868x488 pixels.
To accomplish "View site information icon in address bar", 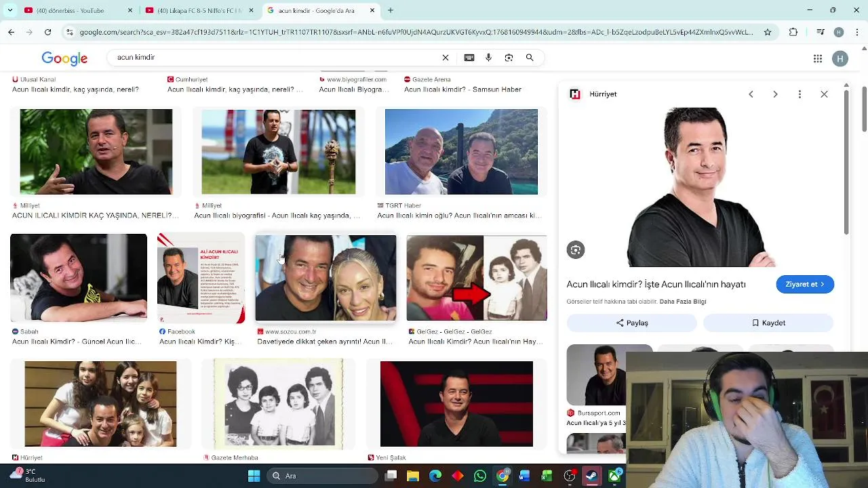I will [x=69, y=32].
